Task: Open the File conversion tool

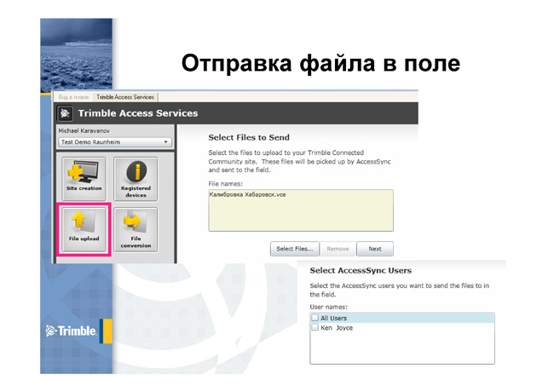Action: coord(136,229)
